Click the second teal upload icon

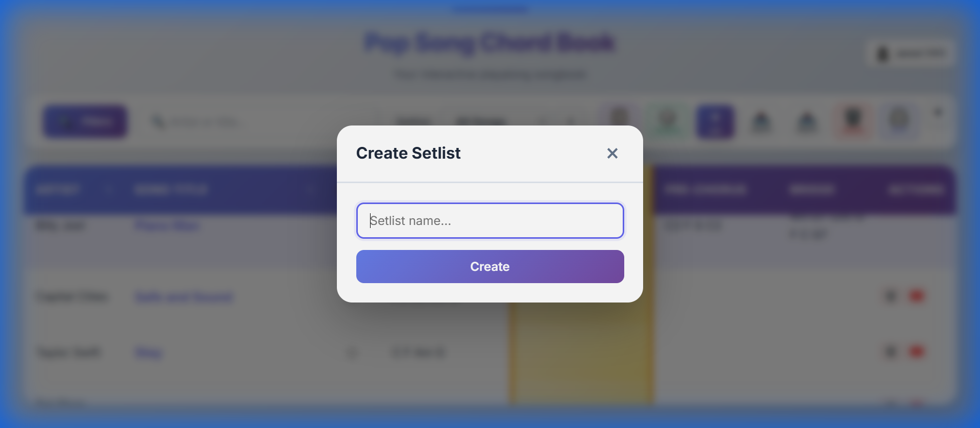tap(806, 121)
